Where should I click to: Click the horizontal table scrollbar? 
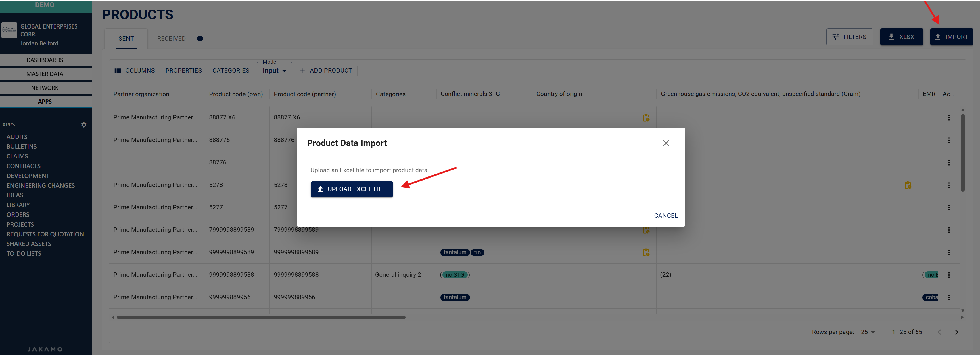[261, 317]
